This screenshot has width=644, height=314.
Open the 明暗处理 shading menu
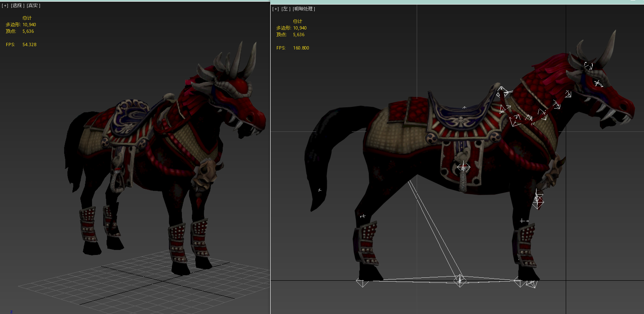click(x=304, y=9)
